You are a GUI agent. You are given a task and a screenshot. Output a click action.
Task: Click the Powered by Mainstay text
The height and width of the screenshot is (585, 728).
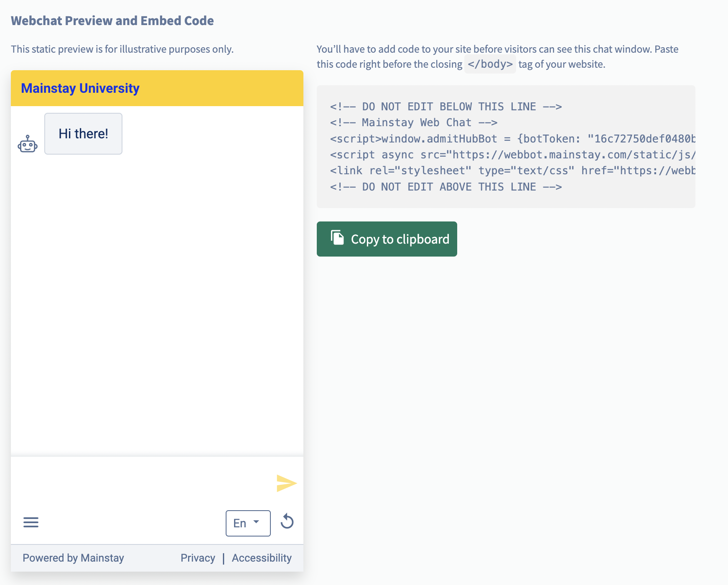[x=73, y=558]
